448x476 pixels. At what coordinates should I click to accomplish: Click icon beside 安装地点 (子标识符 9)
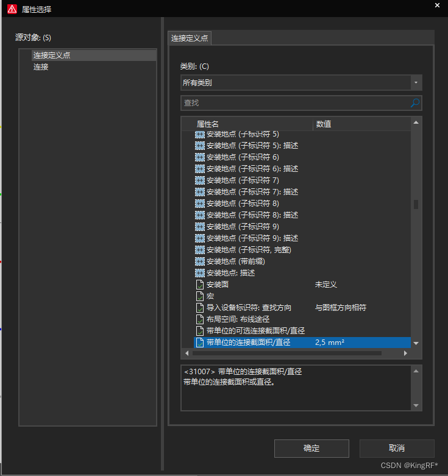200,227
